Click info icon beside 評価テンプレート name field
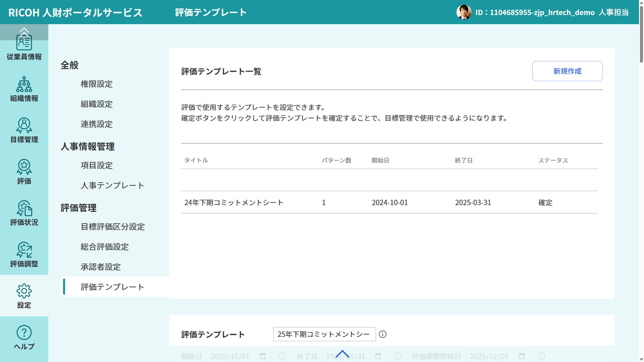 click(383, 334)
